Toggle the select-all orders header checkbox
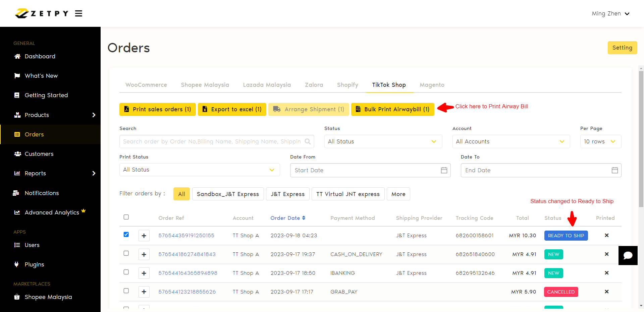 [x=126, y=217]
